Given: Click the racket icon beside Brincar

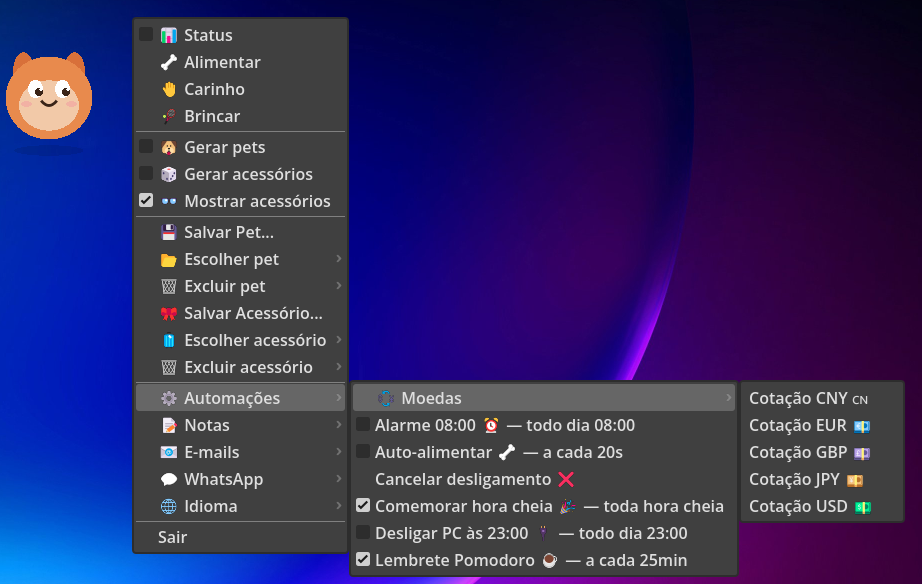Looking at the screenshot, I should [x=169, y=116].
